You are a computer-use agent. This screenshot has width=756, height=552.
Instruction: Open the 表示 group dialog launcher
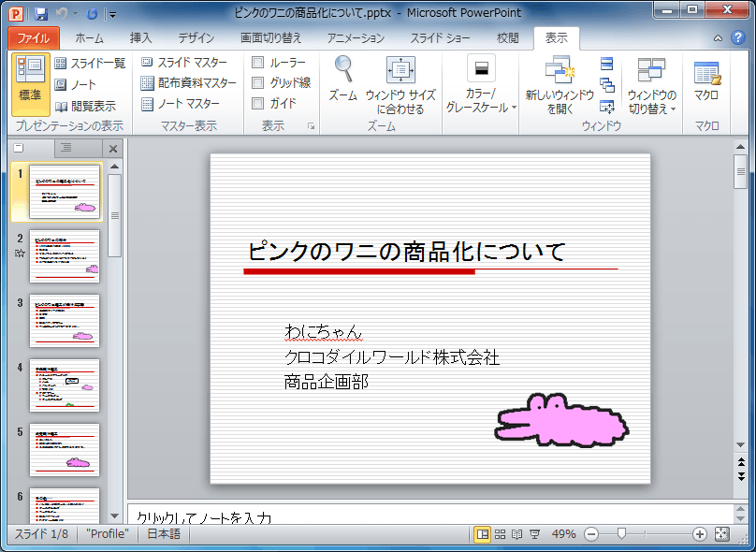(x=311, y=126)
